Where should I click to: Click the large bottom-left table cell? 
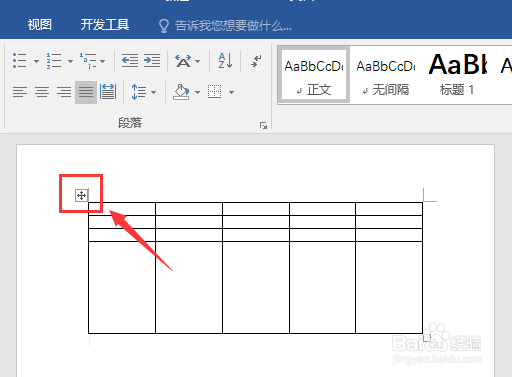pos(122,287)
